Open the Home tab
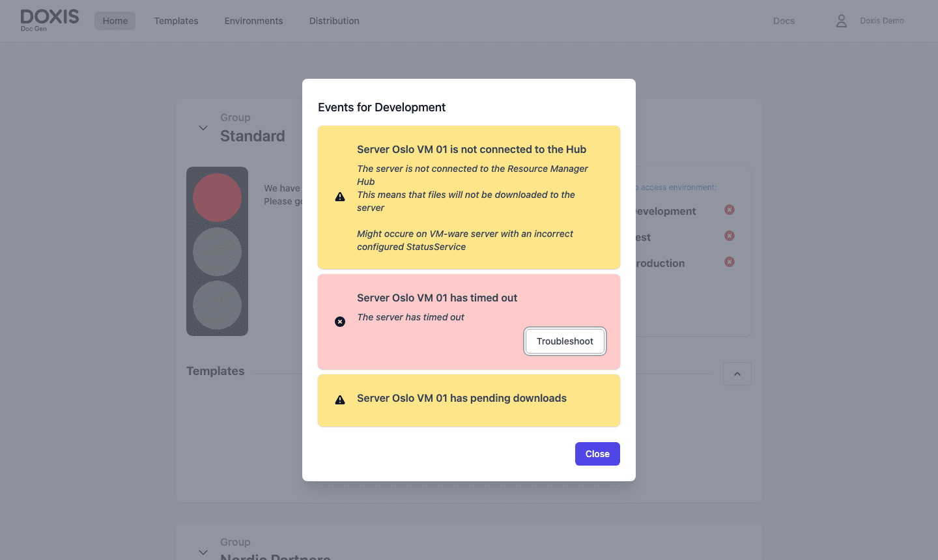This screenshot has height=560, width=938. click(115, 21)
